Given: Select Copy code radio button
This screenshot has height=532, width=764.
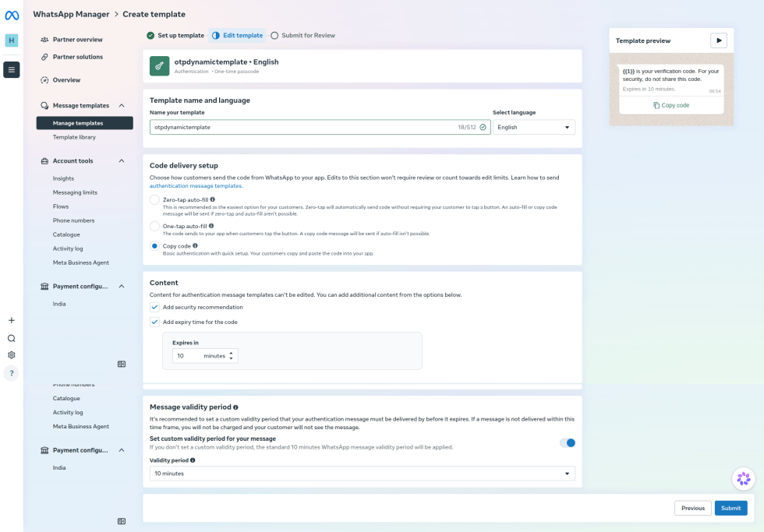Looking at the screenshot, I should tap(154, 246).
